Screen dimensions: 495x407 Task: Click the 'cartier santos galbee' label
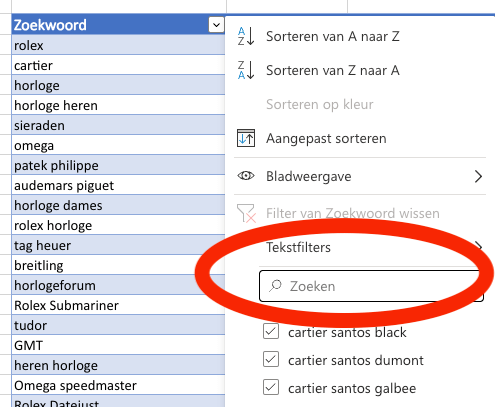point(352,389)
